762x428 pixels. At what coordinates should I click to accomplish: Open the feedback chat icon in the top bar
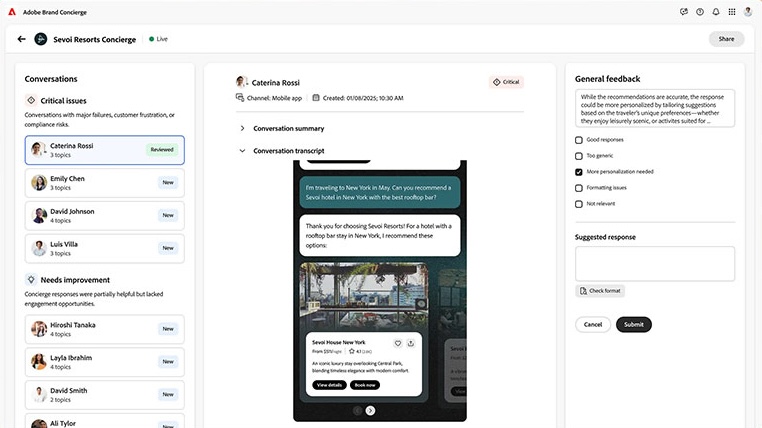pos(684,12)
